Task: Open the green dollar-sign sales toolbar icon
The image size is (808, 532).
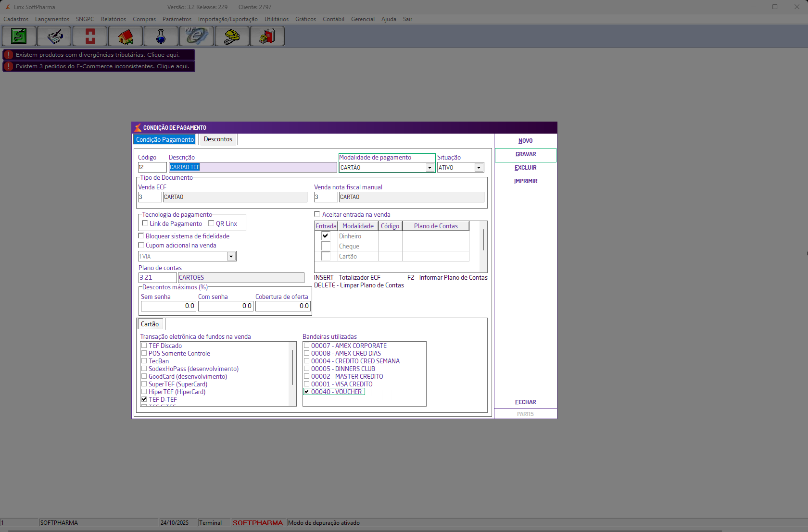Action: click(19, 36)
